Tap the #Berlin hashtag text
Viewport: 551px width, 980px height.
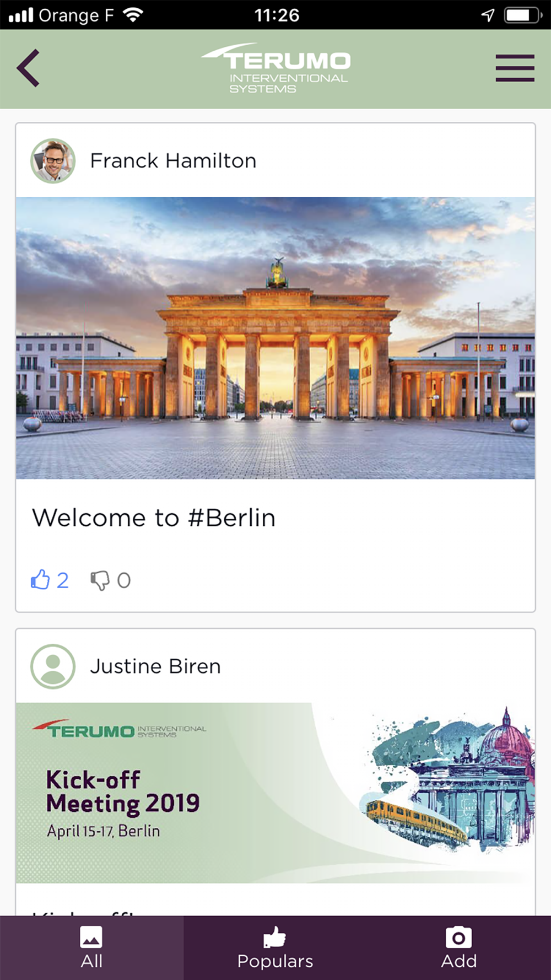coord(231,518)
